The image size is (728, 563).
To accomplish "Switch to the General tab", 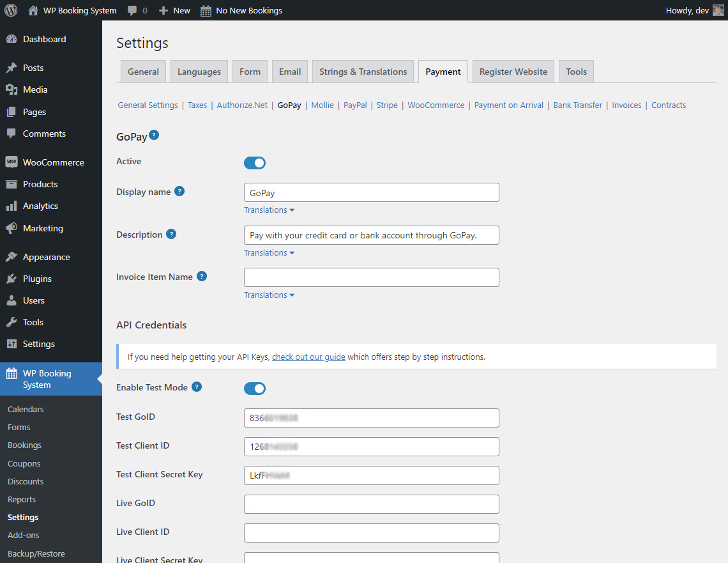I will (x=143, y=72).
